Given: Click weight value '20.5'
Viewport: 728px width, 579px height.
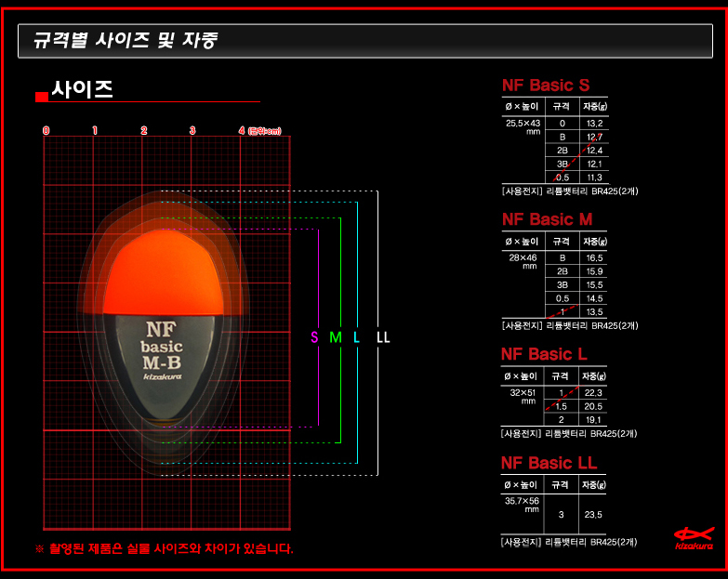Looking at the screenshot, I should coord(593,406).
